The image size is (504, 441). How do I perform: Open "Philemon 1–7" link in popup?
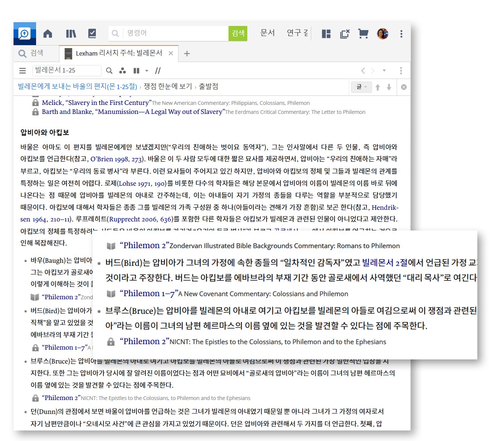click(x=149, y=293)
